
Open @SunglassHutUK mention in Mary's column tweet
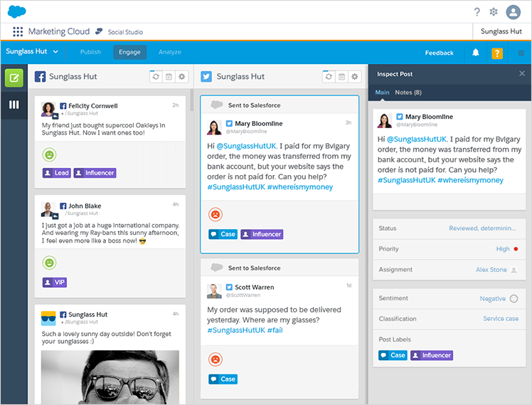point(246,146)
